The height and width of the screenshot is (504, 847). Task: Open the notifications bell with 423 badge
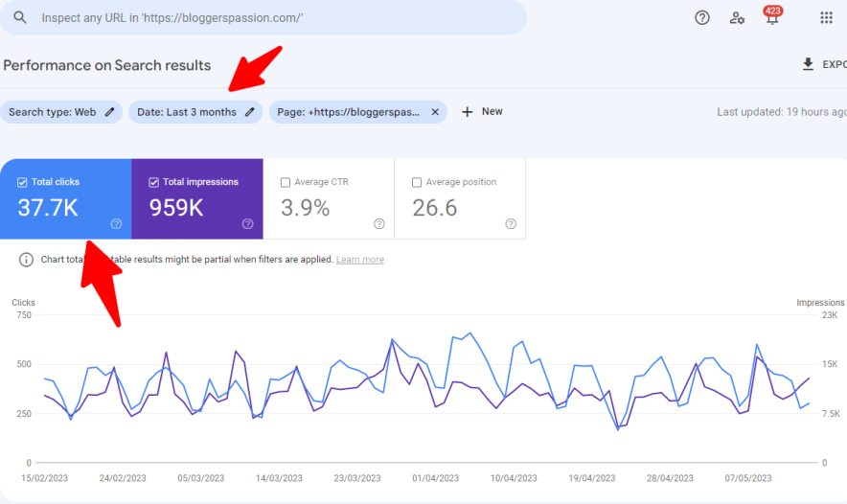771,18
